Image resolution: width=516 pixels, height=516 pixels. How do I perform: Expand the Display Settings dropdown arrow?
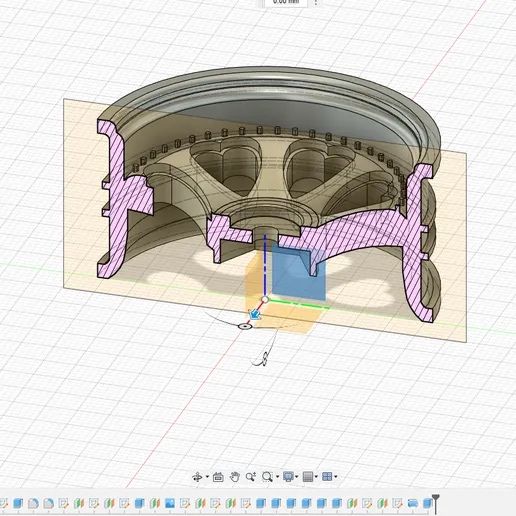point(296,477)
